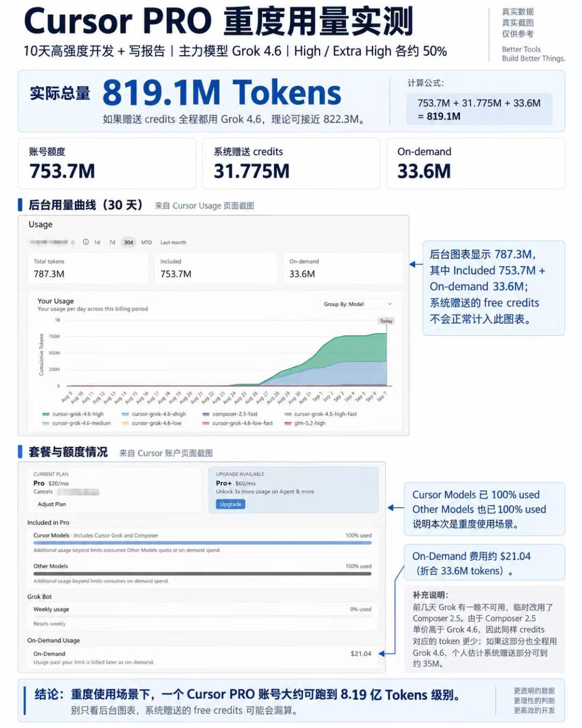Switch usage range to MTD
Image resolution: width=582 pixels, height=728 pixels.
click(147, 243)
